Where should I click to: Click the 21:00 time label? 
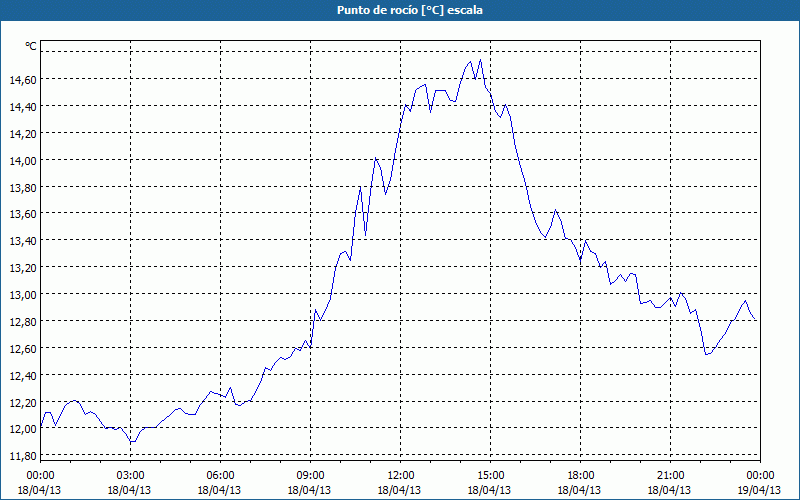tap(670, 476)
